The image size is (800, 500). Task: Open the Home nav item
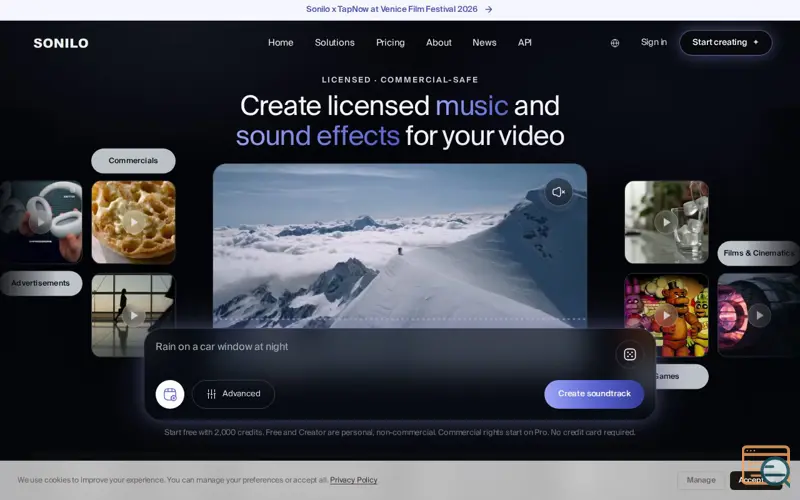coord(281,42)
